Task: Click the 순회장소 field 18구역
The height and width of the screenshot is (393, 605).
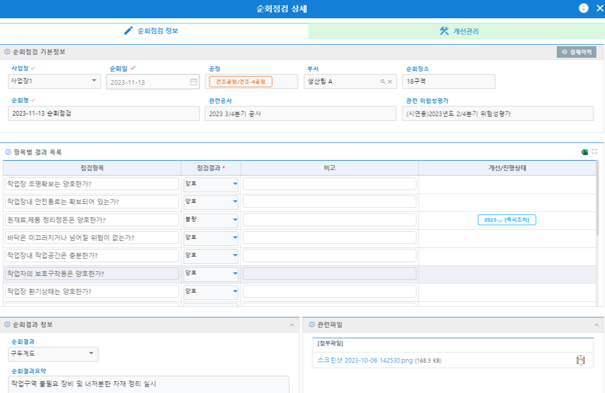Action: [449, 82]
